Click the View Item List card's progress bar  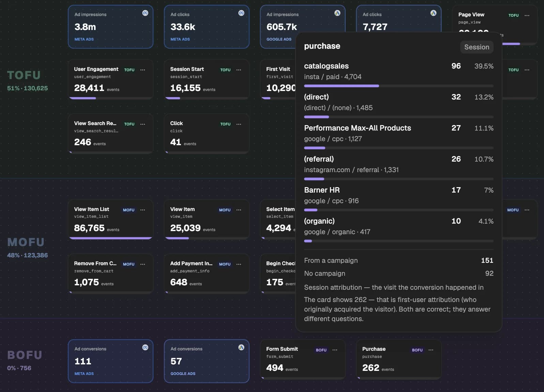click(111, 238)
